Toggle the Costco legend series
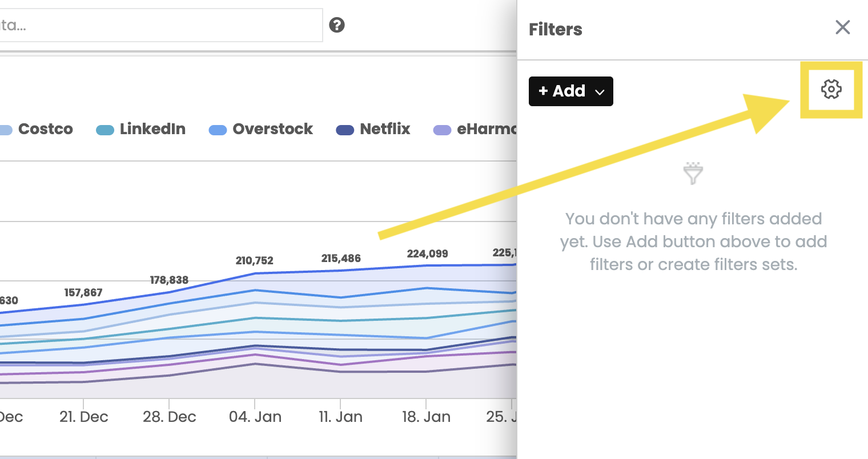Screen dimensions: 868x459 pyautogui.click(x=37, y=129)
